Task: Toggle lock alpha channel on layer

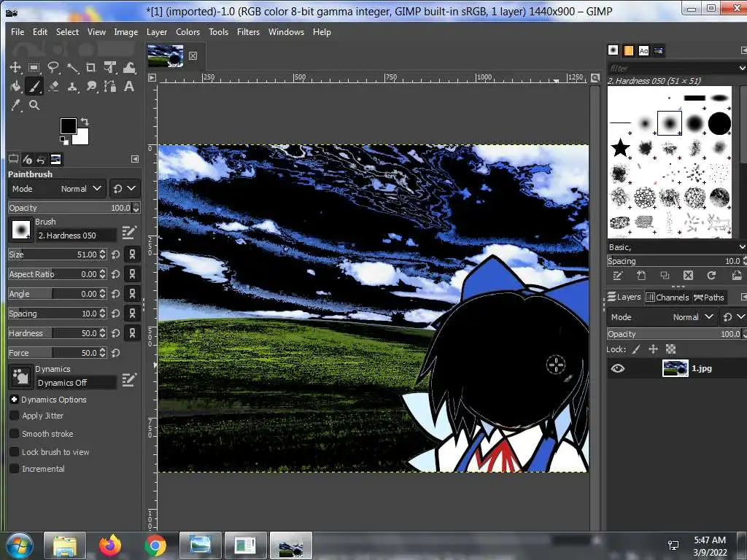Action: tap(671, 349)
